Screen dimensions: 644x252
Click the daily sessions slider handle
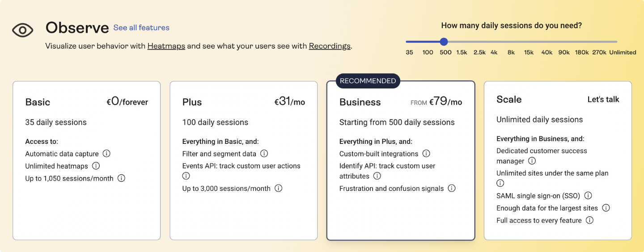point(444,42)
